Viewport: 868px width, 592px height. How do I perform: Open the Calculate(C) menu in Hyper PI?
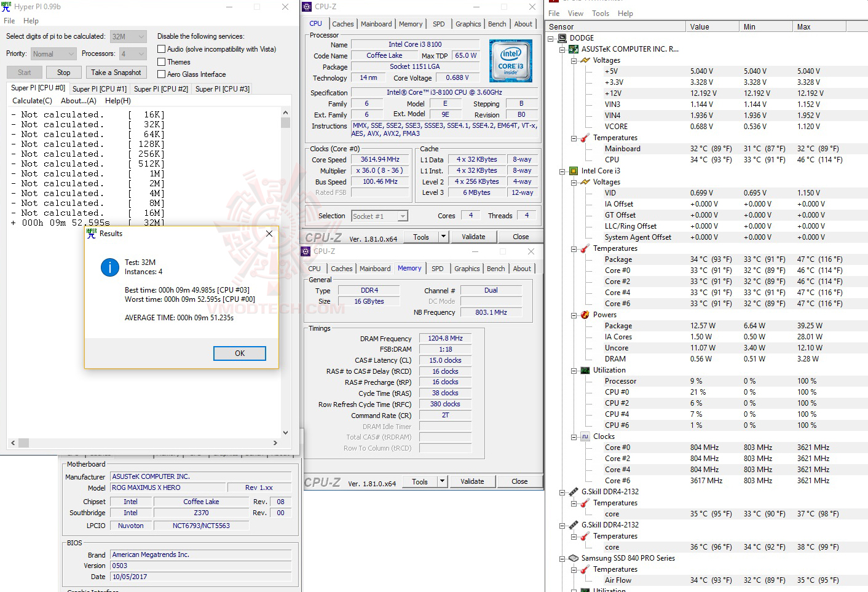[x=32, y=101]
